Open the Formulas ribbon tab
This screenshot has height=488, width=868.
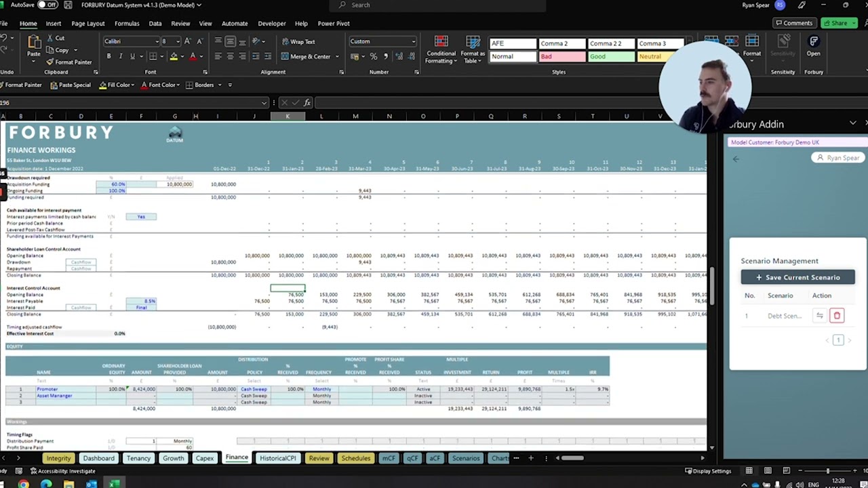click(x=127, y=23)
